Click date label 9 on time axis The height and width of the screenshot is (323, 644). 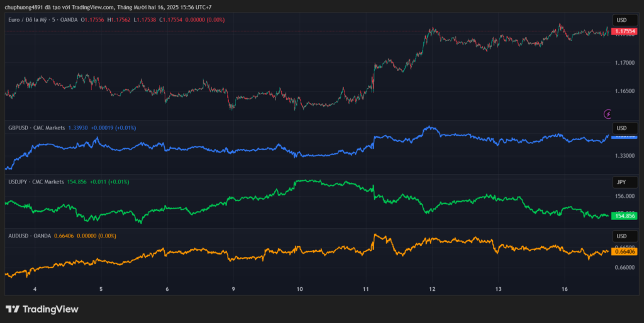pos(233,289)
